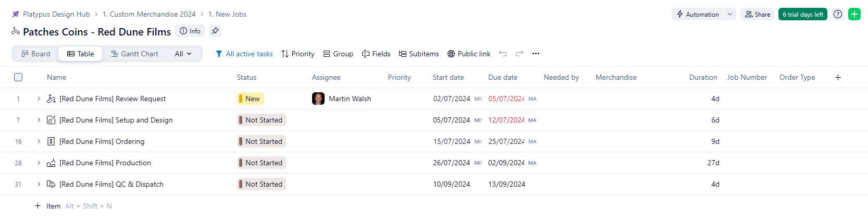Switch to the Board view
The height and width of the screenshot is (219, 868).
(35, 54)
